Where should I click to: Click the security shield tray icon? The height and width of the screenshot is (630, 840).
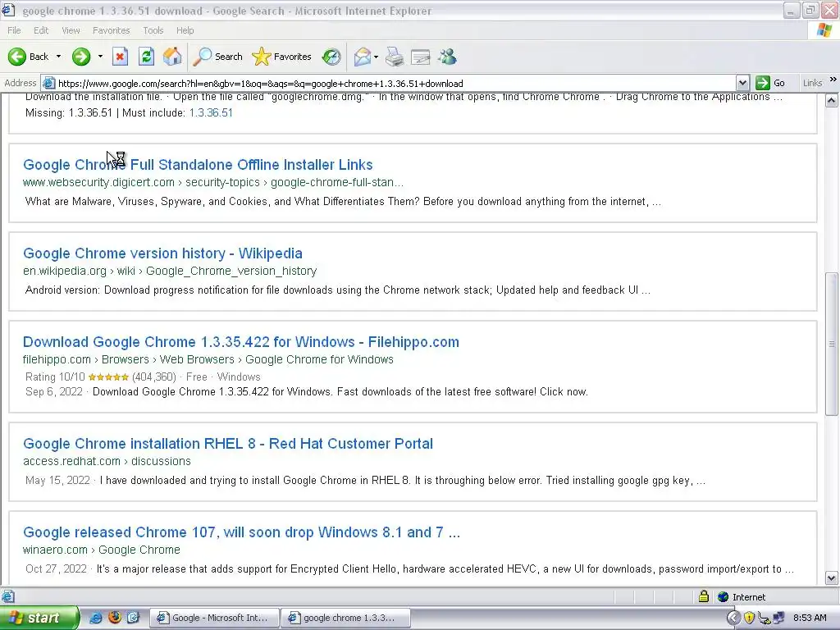749,618
